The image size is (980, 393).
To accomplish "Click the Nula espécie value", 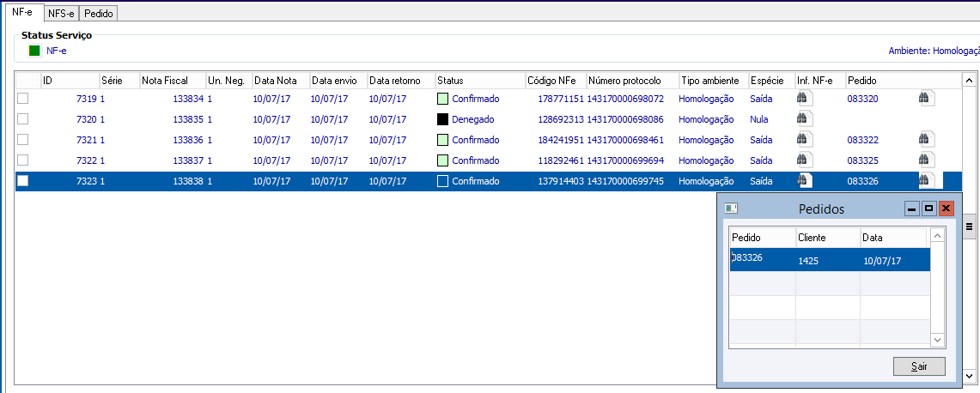I will [x=758, y=119].
